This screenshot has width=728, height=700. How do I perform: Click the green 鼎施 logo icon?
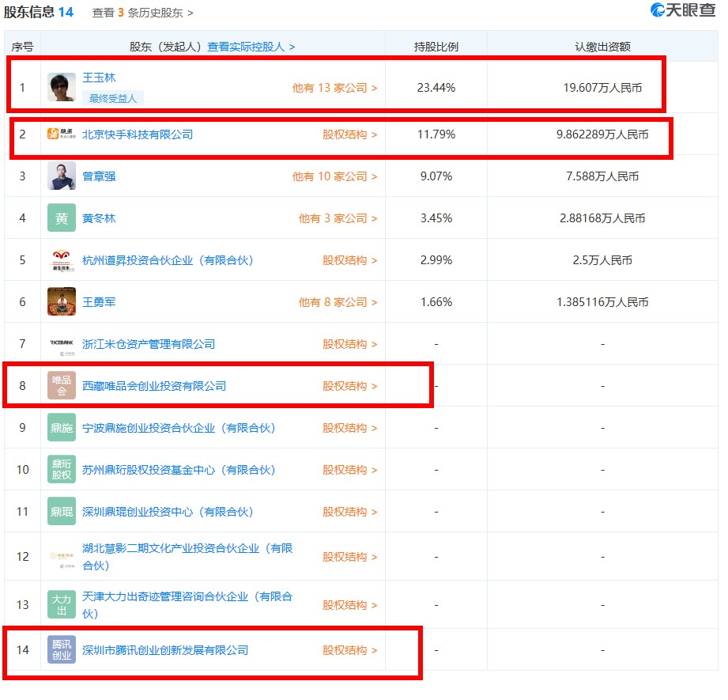(x=62, y=427)
